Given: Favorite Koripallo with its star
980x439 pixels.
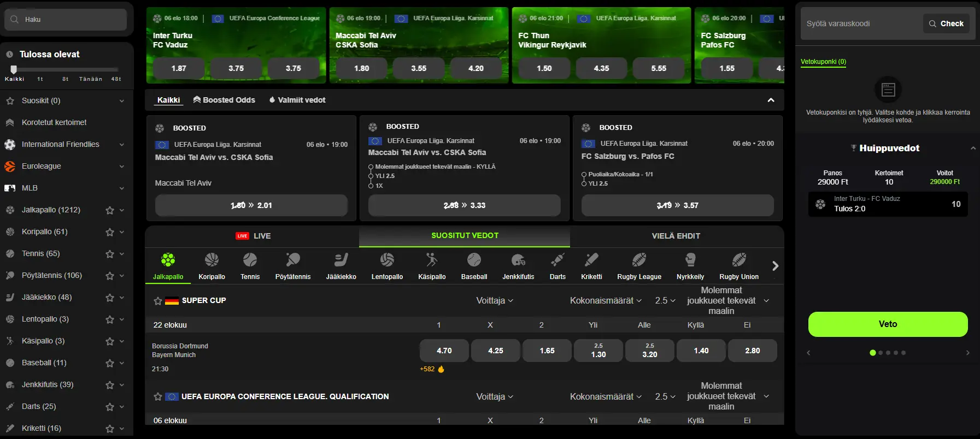Looking at the screenshot, I should (110, 232).
